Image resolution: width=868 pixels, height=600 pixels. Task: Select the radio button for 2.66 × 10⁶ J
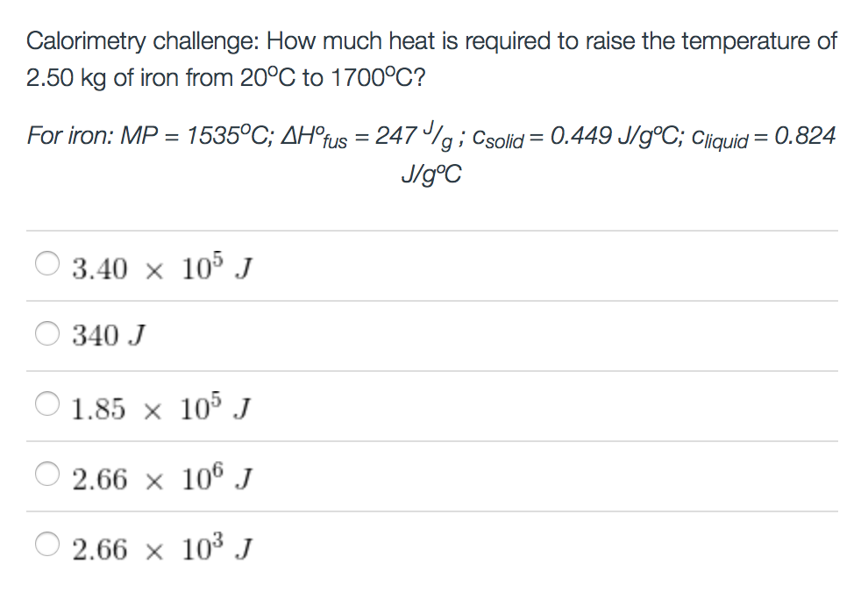click(x=48, y=475)
